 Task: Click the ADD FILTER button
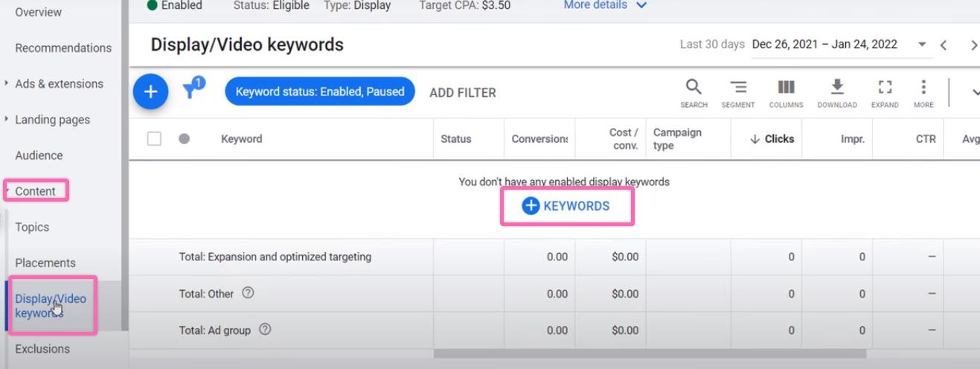tap(462, 93)
